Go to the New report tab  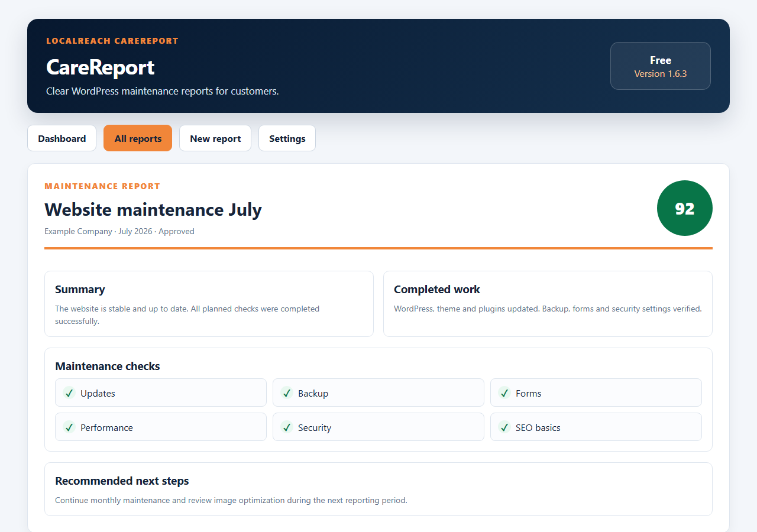[215, 138]
